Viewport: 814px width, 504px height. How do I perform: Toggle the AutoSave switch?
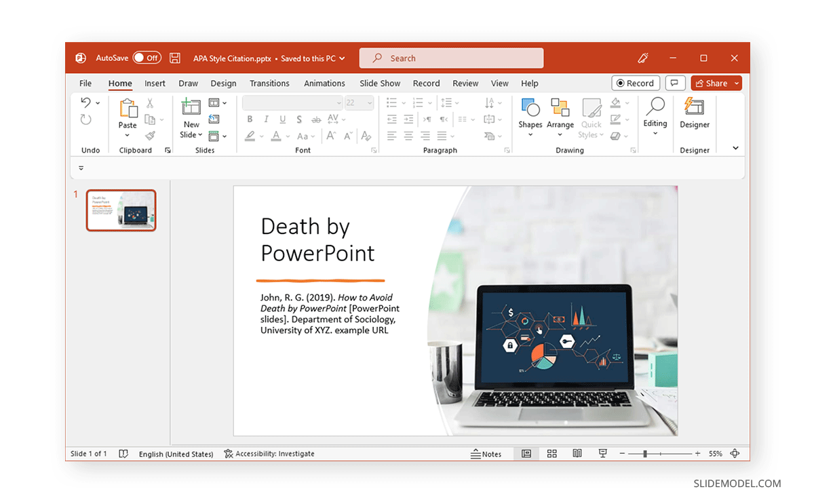point(147,58)
